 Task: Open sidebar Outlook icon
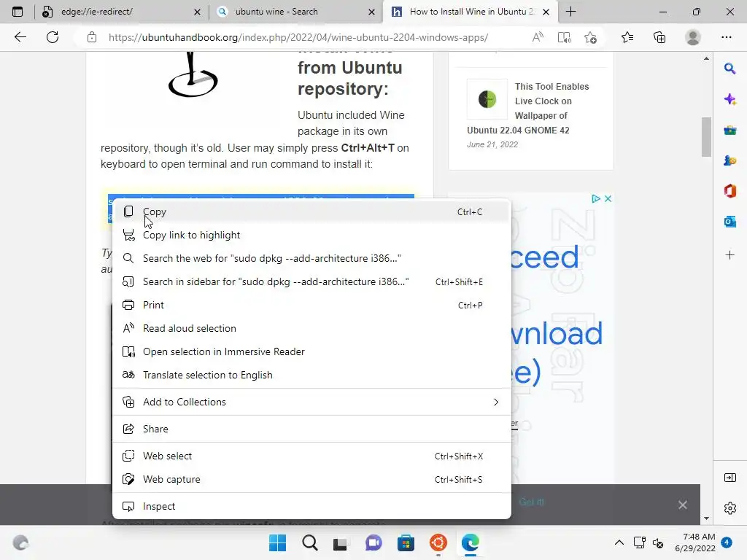click(729, 222)
